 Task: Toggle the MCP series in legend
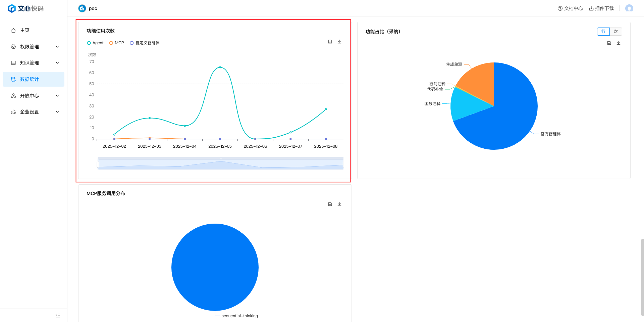point(117,43)
